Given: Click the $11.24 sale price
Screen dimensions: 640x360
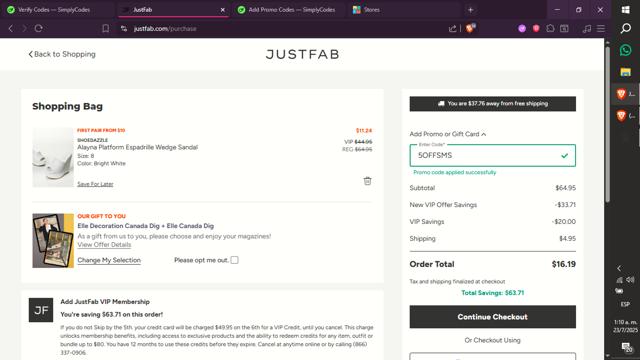Looking at the screenshot, I should (364, 131).
